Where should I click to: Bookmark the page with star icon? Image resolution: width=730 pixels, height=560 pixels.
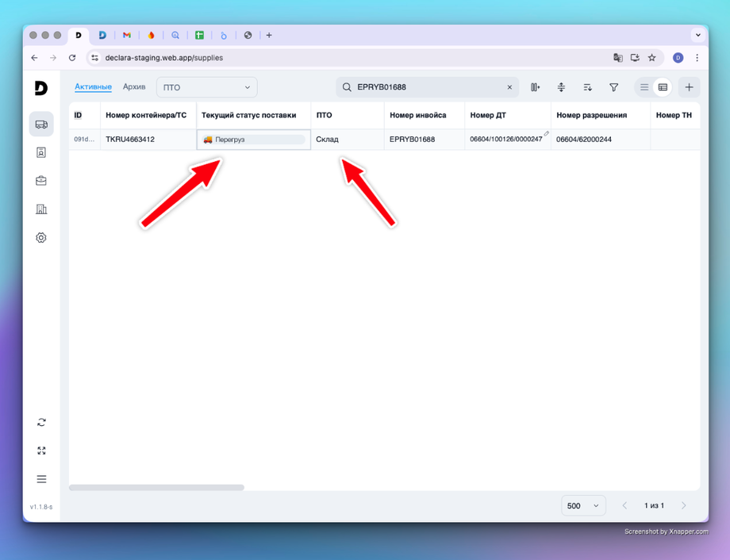tap(651, 58)
